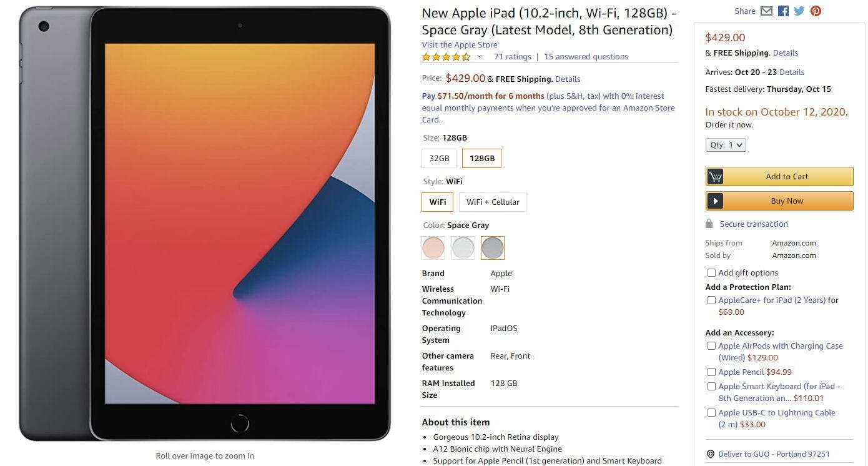This screenshot has height=466, width=868.
Task: Check AppleCare+ for iPad protection plan
Action: pos(711,300)
